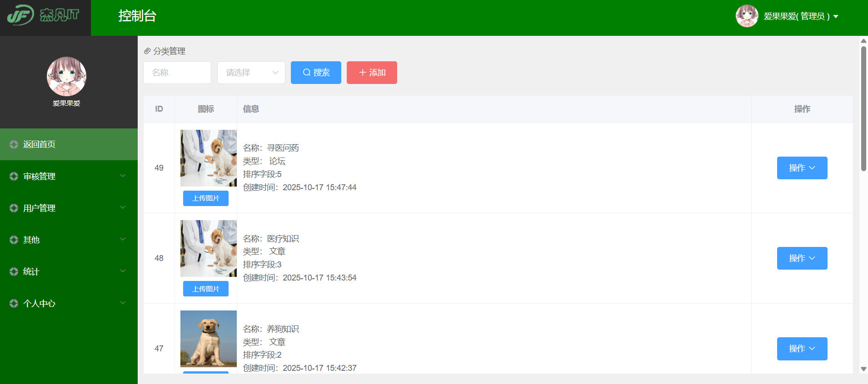Click the sidebar profile avatar
868x384 pixels.
click(x=66, y=76)
